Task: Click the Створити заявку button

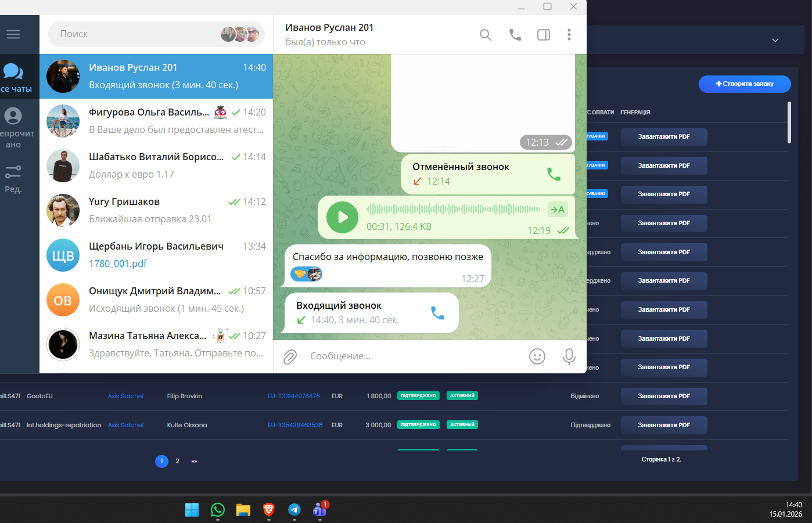Action: tap(745, 84)
